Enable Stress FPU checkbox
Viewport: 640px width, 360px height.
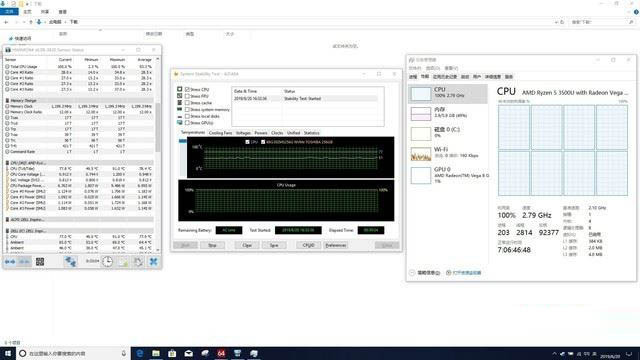(x=187, y=96)
